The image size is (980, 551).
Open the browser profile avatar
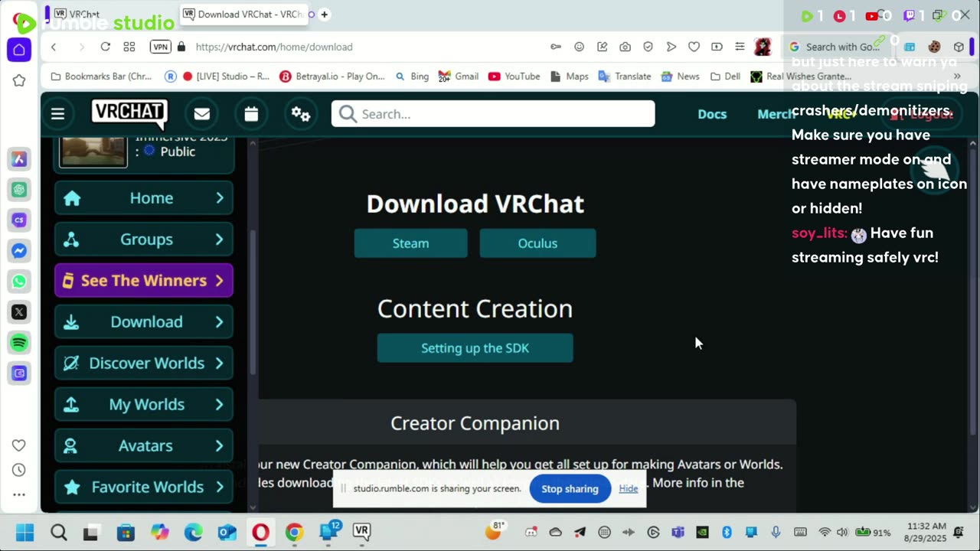(x=763, y=47)
